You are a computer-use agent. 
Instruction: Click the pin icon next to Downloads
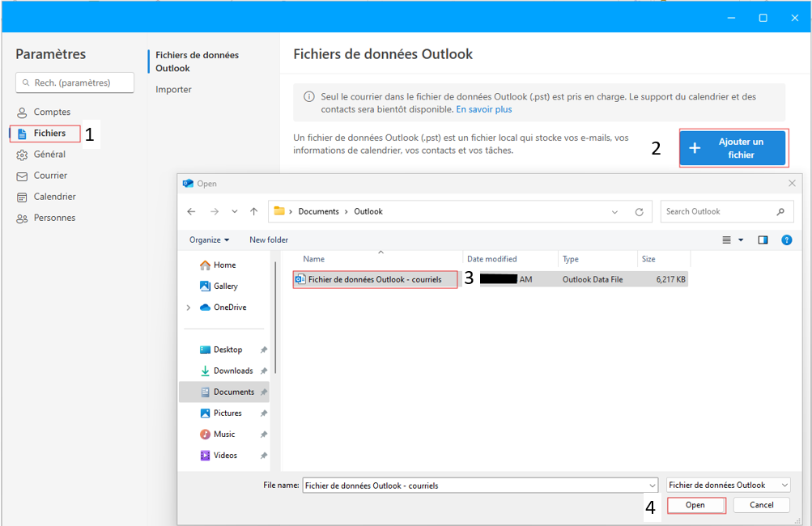tap(264, 371)
